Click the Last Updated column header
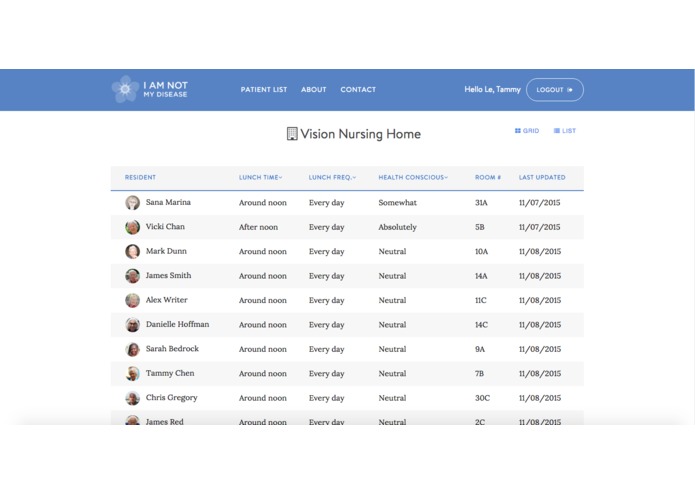Viewport: 695px width, 494px height. [542, 177]
